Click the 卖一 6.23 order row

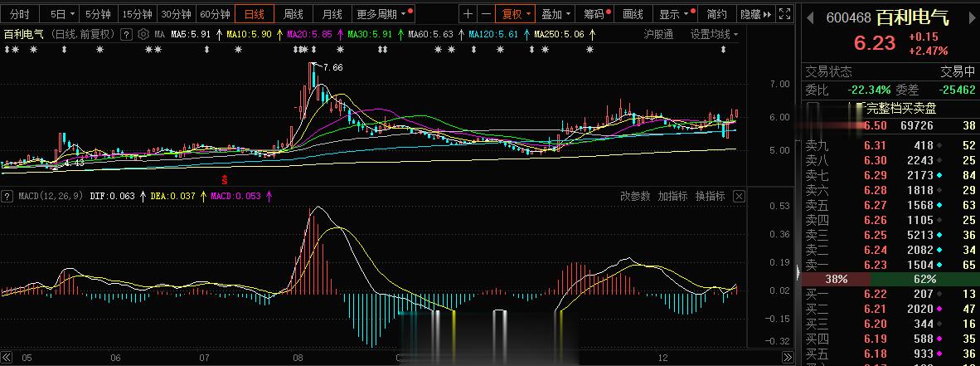click(x=890, y=266)
